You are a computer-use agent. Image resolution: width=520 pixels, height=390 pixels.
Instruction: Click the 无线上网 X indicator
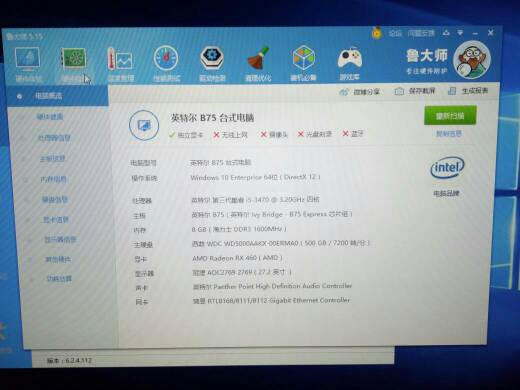click(230, 135)
